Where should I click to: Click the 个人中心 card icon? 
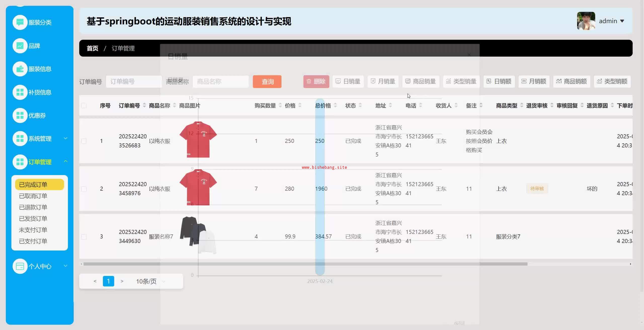point(20,266)
